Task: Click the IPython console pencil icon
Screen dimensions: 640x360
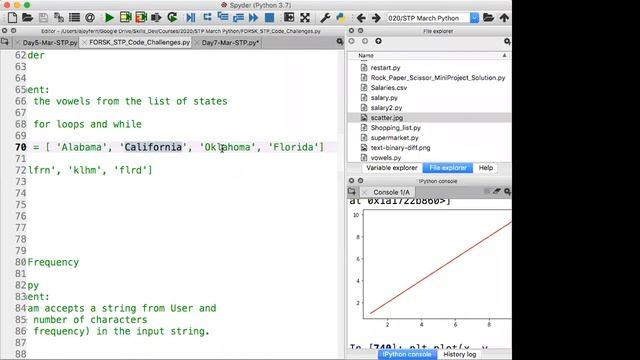Action: point(496,191)
